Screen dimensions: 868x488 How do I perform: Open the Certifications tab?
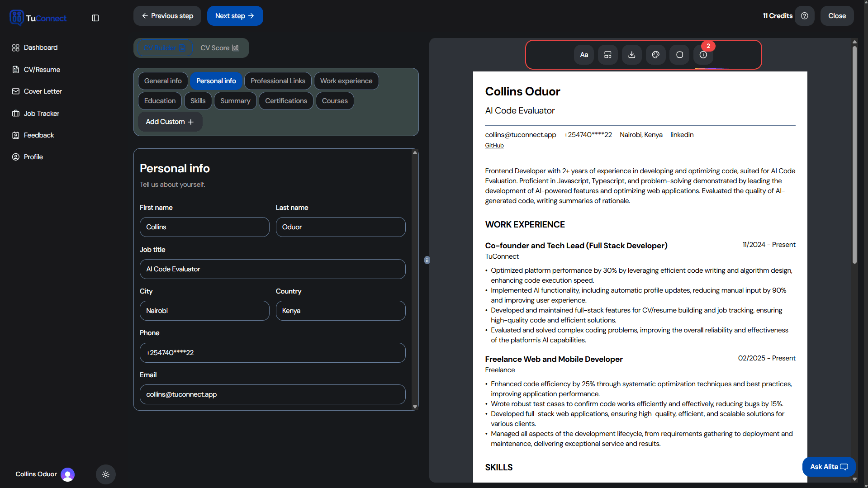[285, 100]
